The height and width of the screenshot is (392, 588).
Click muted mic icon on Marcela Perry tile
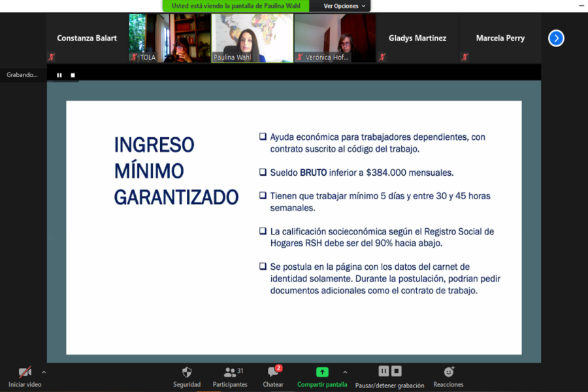pyautogui.click(x=465, y=57)
